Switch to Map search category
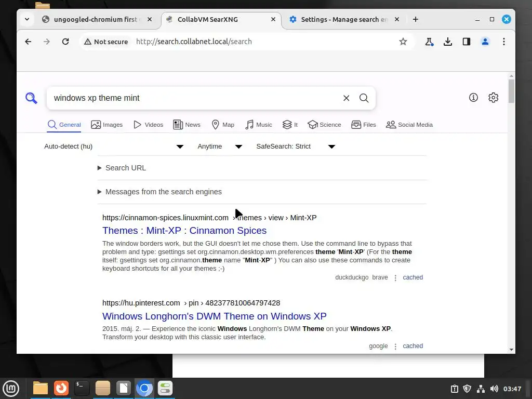This screenshot has height=399, width=532. (x=222, y=125)
